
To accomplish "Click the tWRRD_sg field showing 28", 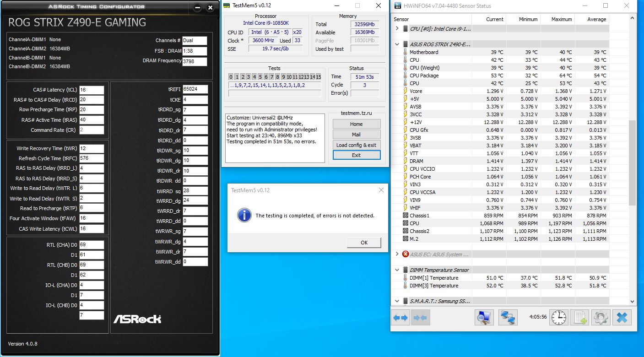I will 195,191.
